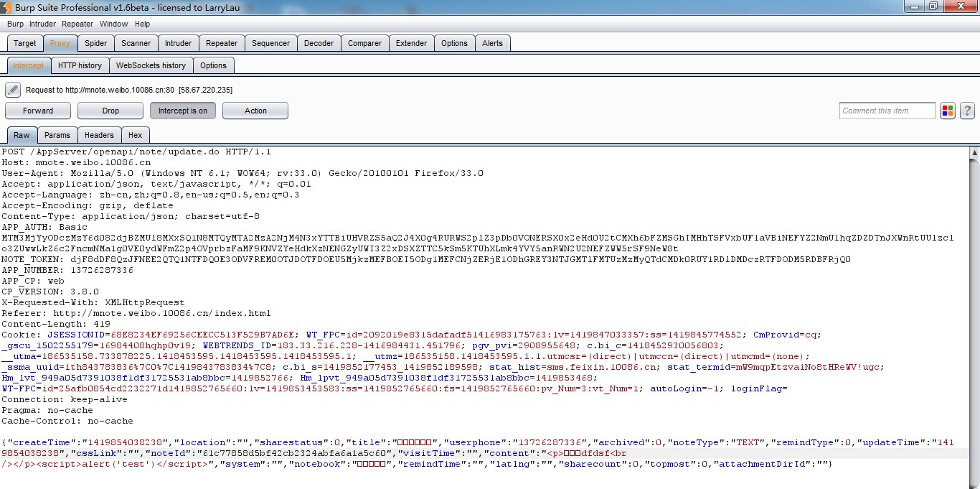This screenshot has height=489, width=980.
Task: Click the Burp Suite title bar logo
Action: [6, 6]
